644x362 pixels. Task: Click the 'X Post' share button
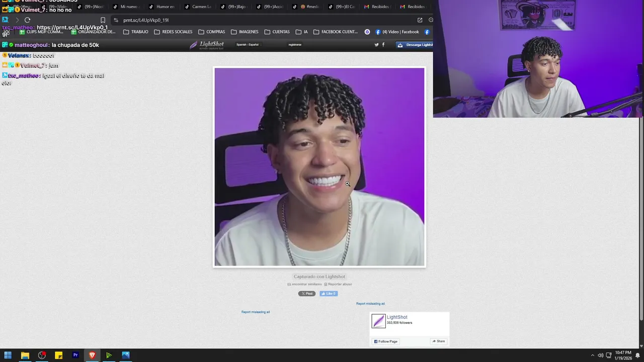pos(307,294)
